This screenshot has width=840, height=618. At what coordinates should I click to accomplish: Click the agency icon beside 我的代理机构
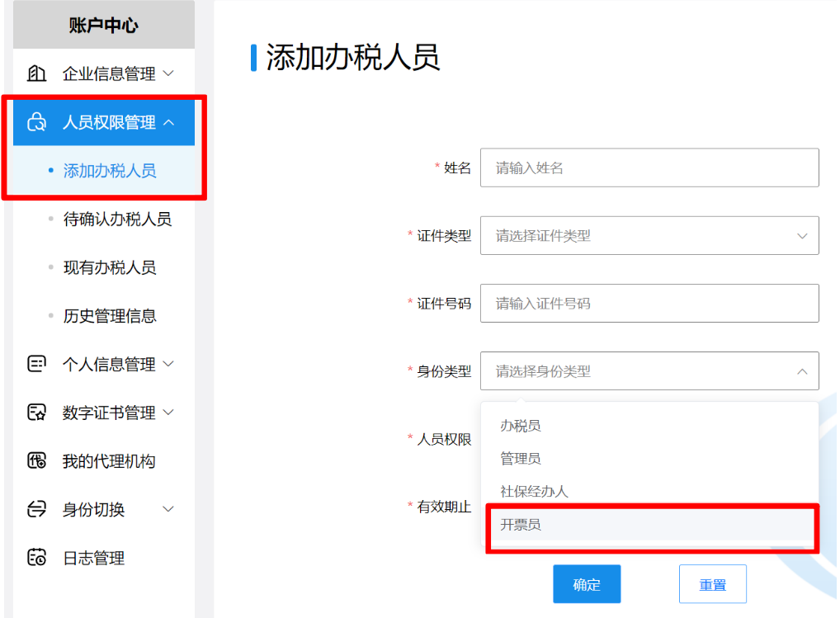point(36,460)
